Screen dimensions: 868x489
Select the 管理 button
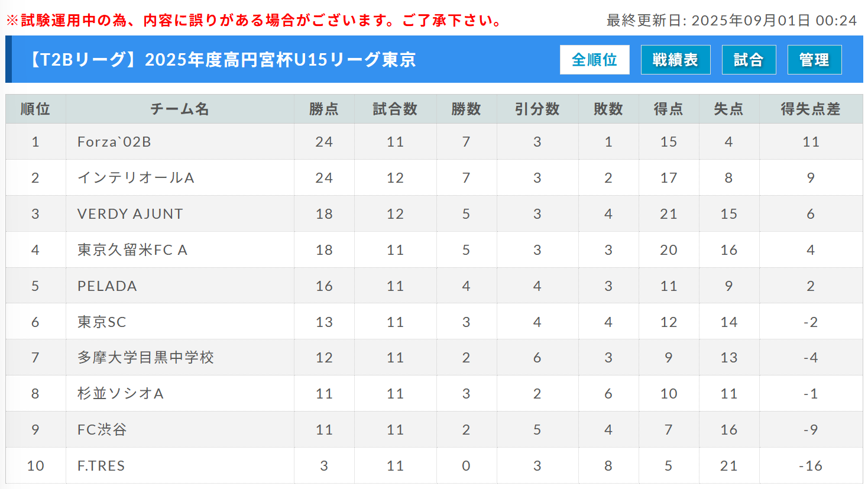[x=814, y=60]
